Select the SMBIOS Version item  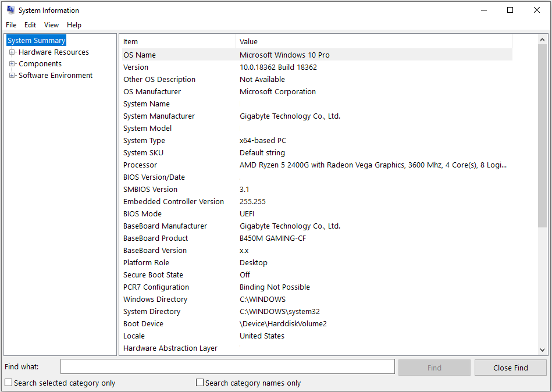pos(150,190)
